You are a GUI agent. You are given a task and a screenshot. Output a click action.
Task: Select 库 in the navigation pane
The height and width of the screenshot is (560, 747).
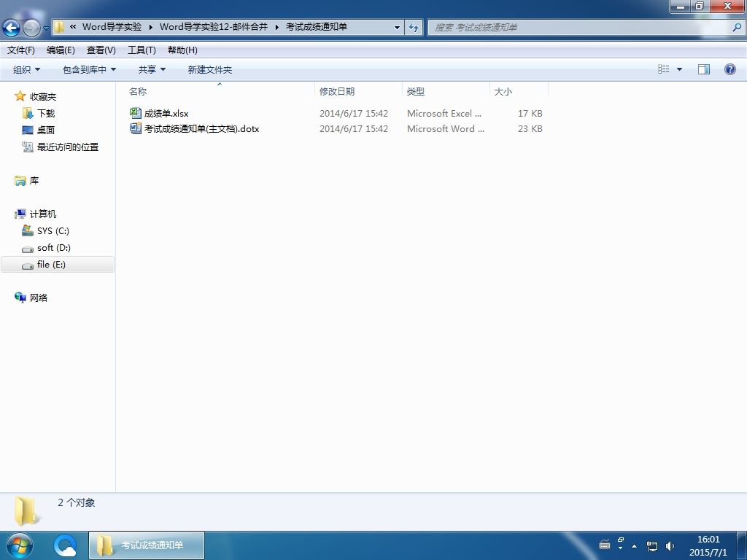pyautogui.click(x=34, y=181)
